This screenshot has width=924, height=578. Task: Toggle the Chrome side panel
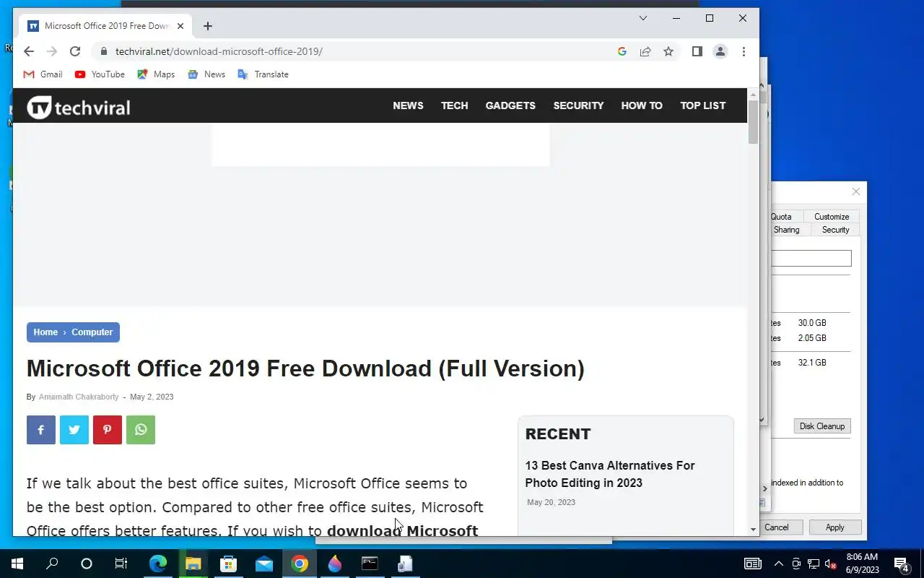click(697, 51)
